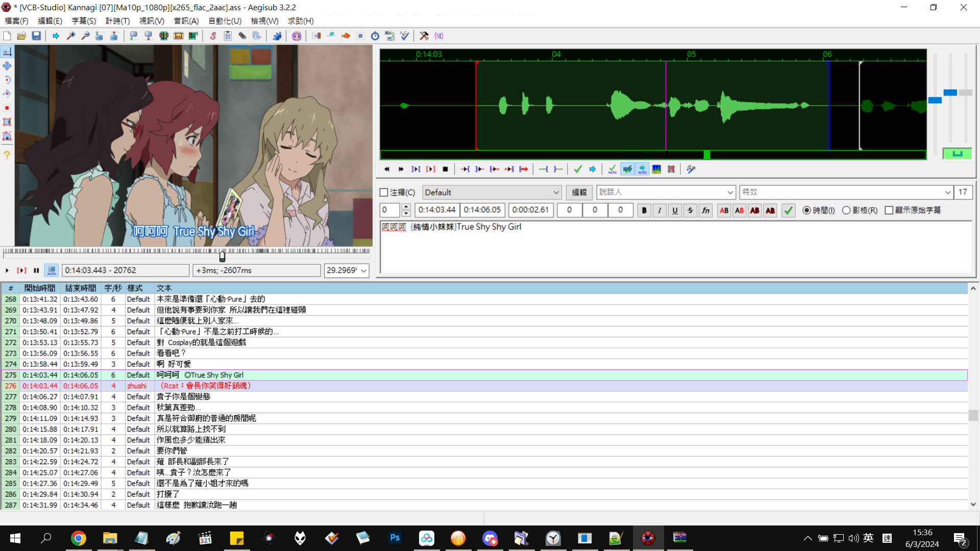
Task: Open Photoshop from the taskbar
Action: pos(395,538)
